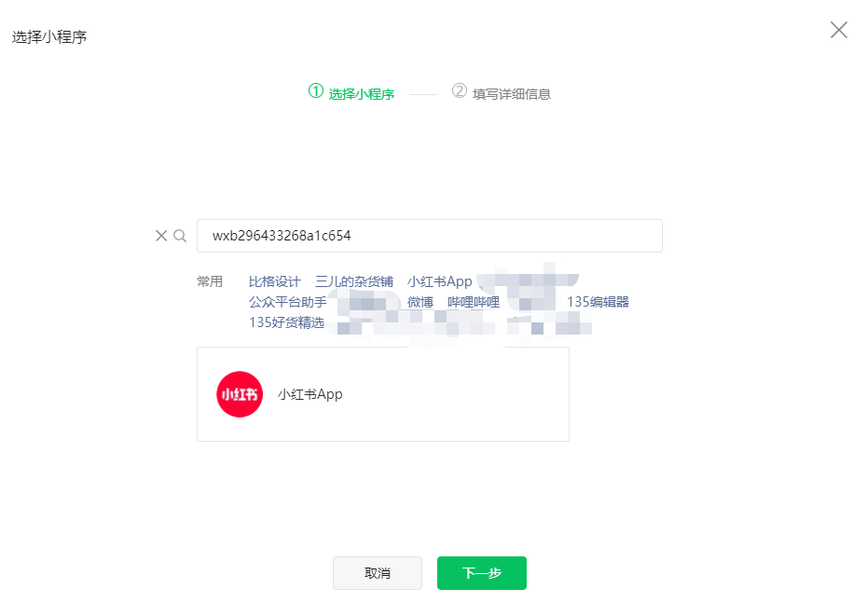The image size is (867, 616).
Task: Choose 三儿的杂货铺 from common list
Action: click(354, 281)
